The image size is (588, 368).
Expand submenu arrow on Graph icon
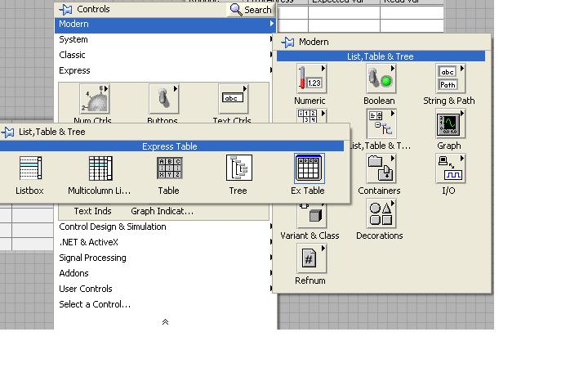tap(462, 114)
